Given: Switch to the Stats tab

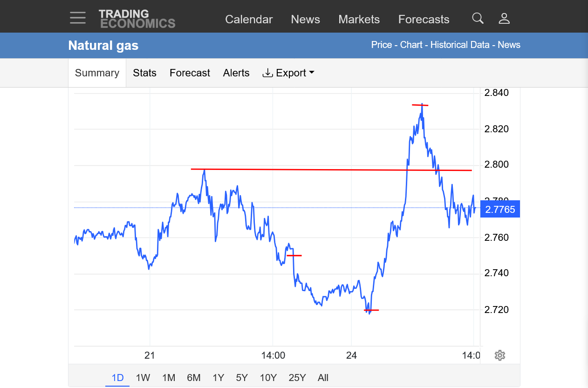Looking at the screenshot, I should (144, 73).
